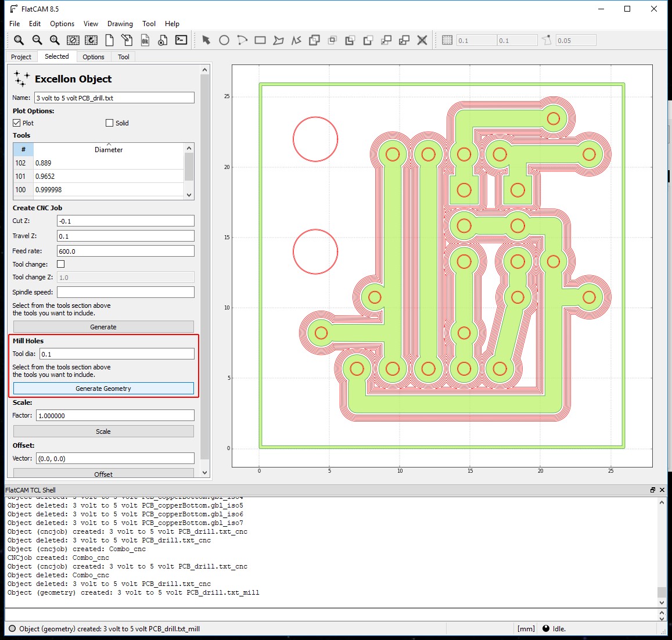
Task: Click the Edit Geometry pencil icon
Action: point(127,40)
